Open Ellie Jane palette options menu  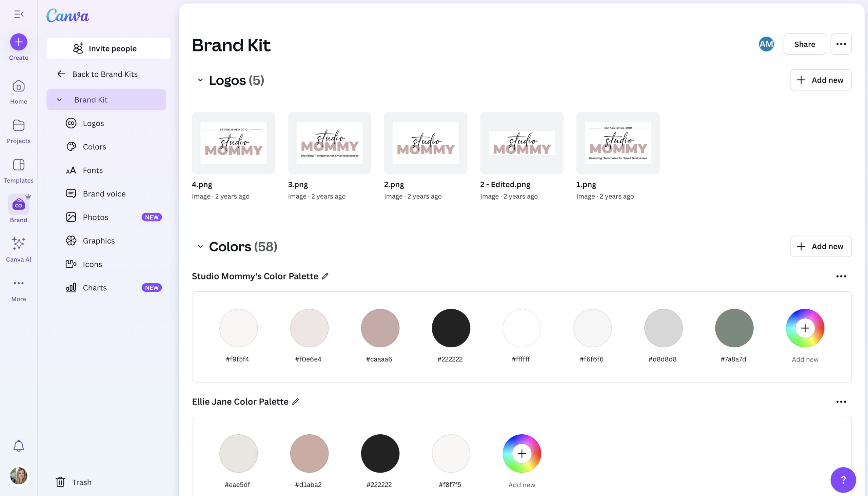click(841, 401)
